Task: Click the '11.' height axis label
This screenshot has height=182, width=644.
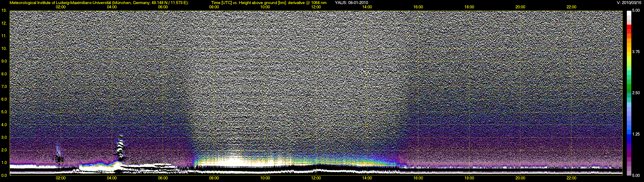Action: (4, 36)
